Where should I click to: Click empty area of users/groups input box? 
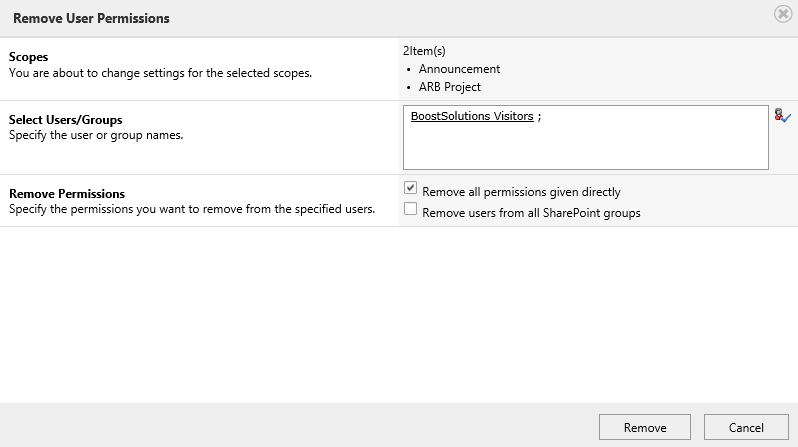point(585,148)
